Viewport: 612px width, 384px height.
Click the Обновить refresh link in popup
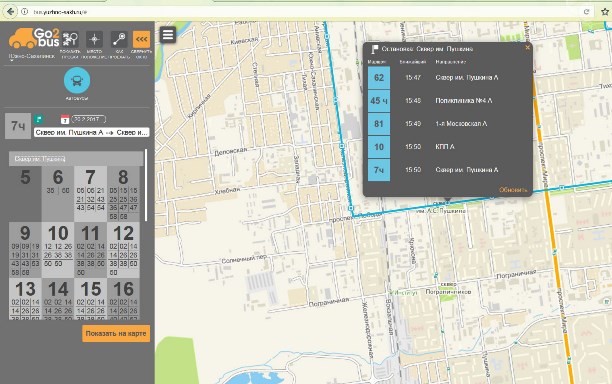point(513,190)
